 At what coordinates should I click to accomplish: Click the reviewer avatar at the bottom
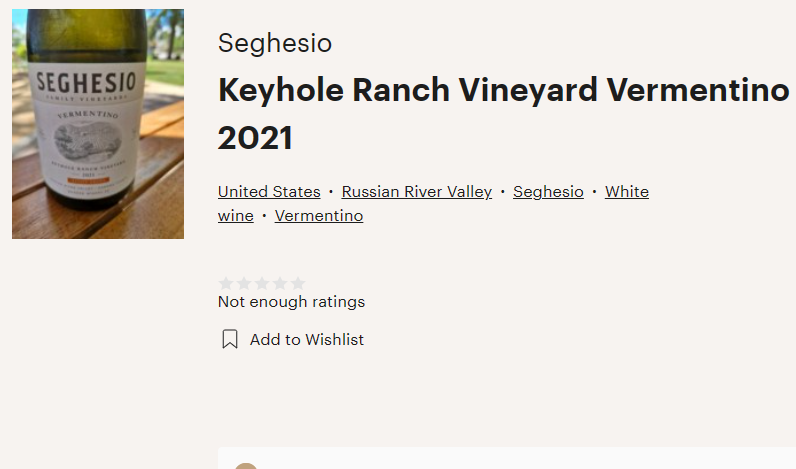pos(246,466)
